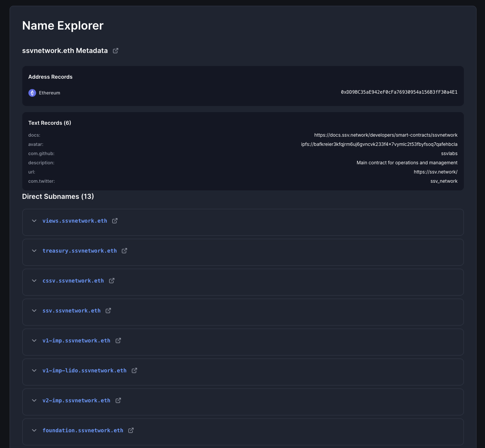485x448 pixels.
Task: Select the v2-imp.ssvnetwork.eth subname link
Action: [x=76, y=400]
